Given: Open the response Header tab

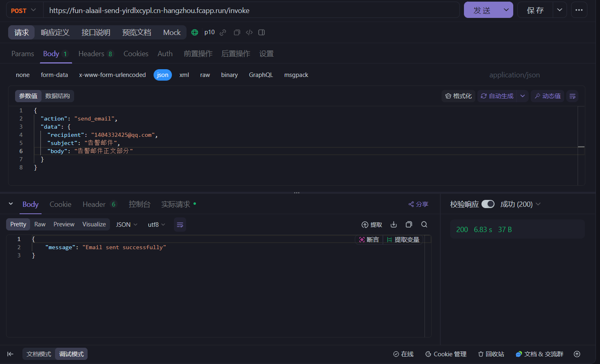Looking at the screenshot, I should pos(100,204).
